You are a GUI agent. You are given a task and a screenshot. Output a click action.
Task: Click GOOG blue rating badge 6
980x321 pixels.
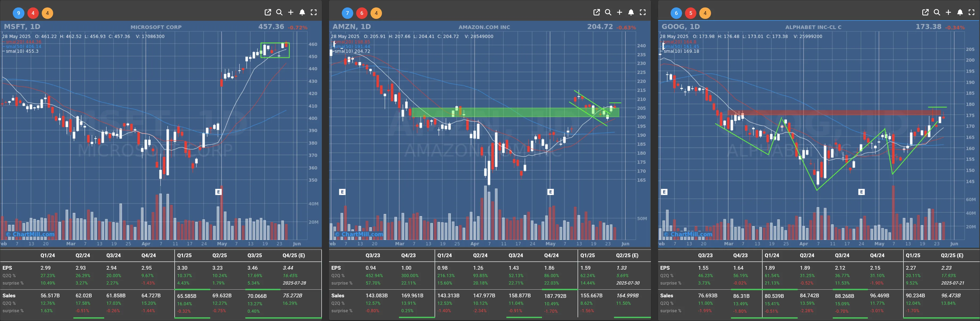(676, 13)
